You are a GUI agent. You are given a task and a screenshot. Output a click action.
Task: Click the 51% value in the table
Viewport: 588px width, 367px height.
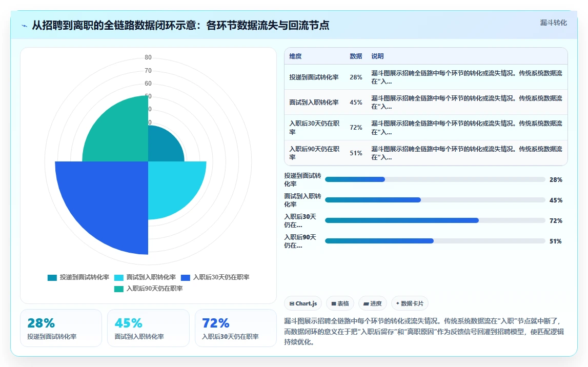point(356,153)
